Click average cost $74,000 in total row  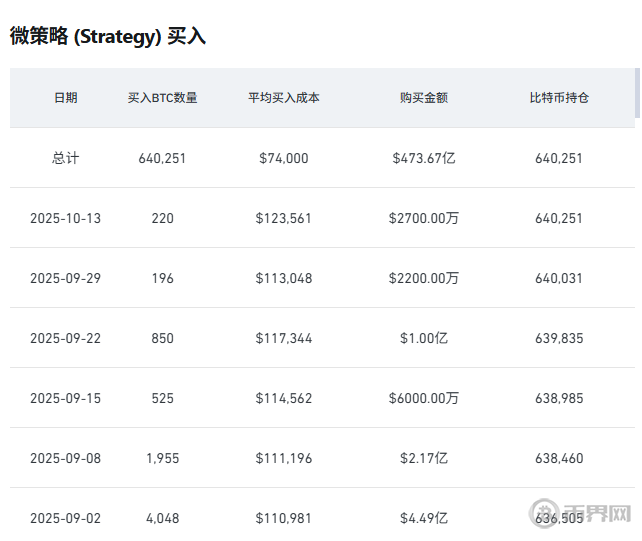coord(284,158)
